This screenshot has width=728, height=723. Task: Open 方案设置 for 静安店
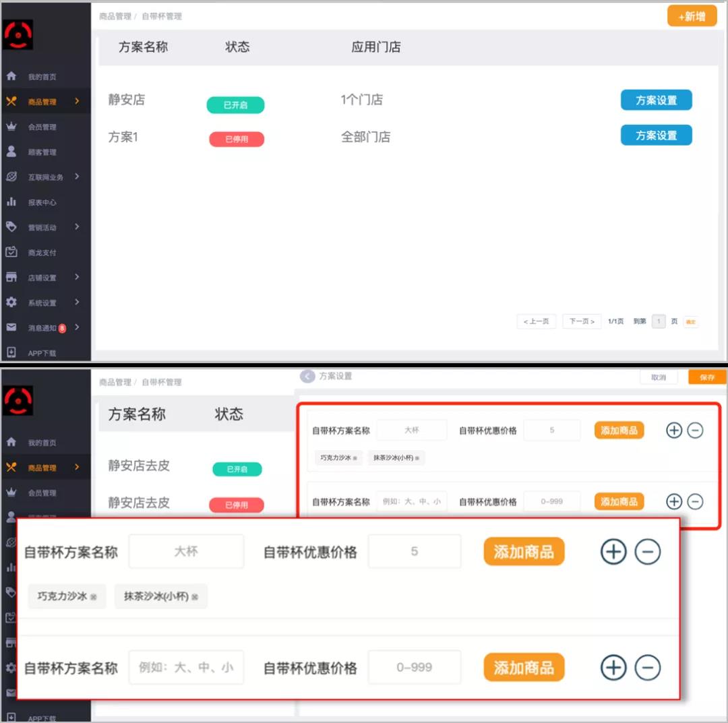pos(656,100)
